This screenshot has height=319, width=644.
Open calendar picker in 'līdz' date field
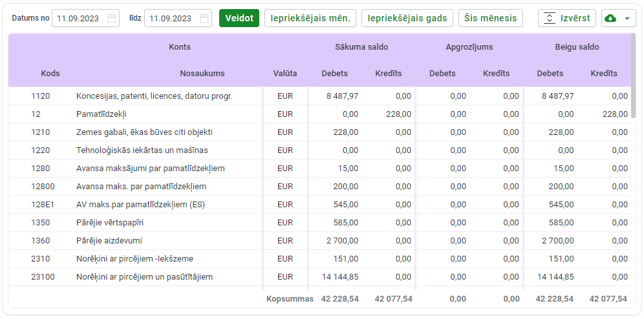click(x=204, y=19)
